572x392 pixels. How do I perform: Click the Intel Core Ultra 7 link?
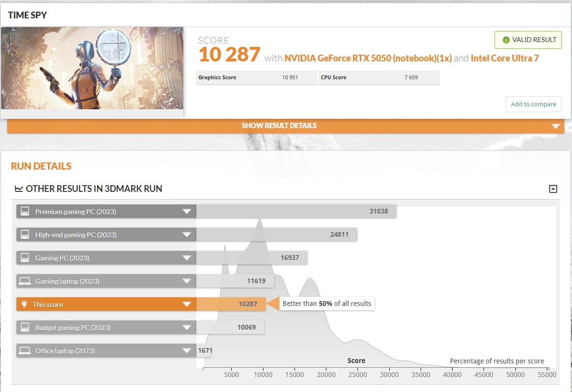pyautogui.click(x=505, y=58)
